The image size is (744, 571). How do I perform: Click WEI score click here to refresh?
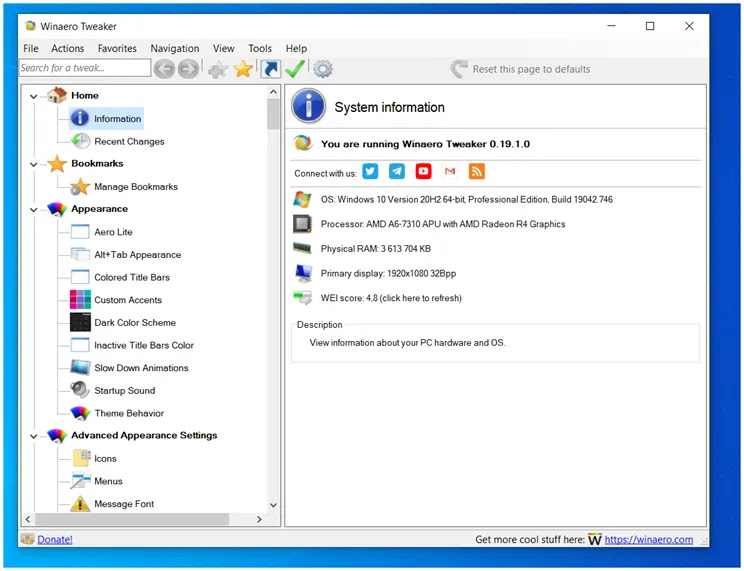coord(391,298)
